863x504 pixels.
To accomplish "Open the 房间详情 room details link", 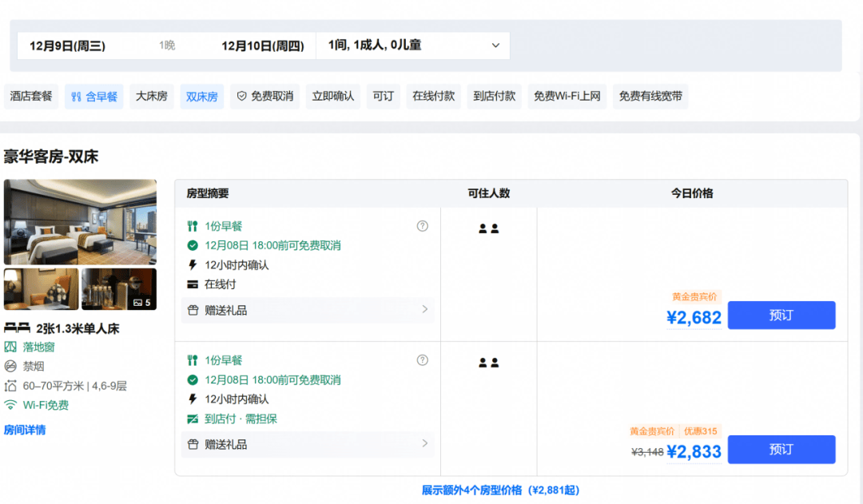I will [x=25, y=430].
